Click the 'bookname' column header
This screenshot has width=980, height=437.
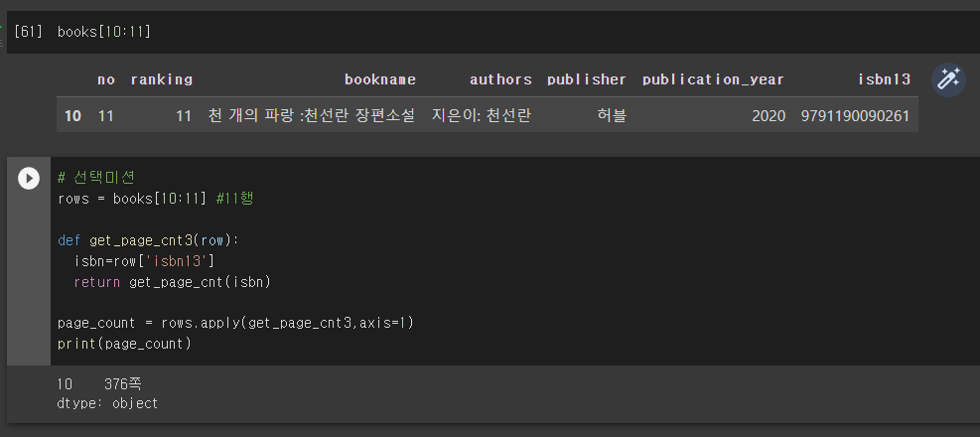[x=380, y=79]
